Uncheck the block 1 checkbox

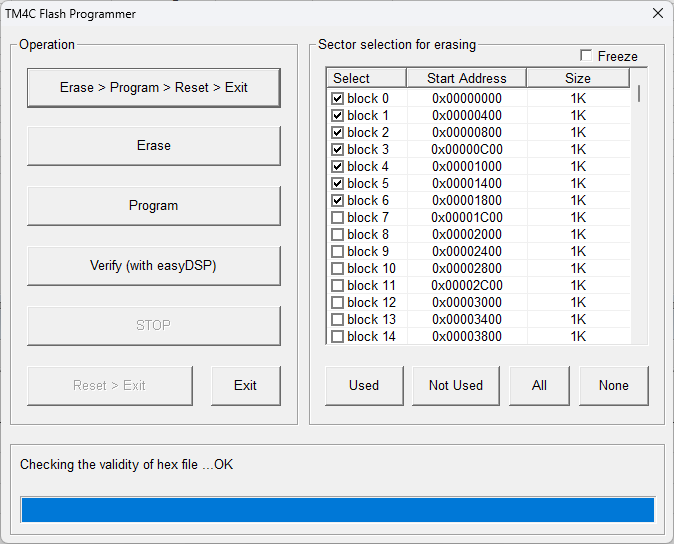pyautogui.click(x=337, y=116)
